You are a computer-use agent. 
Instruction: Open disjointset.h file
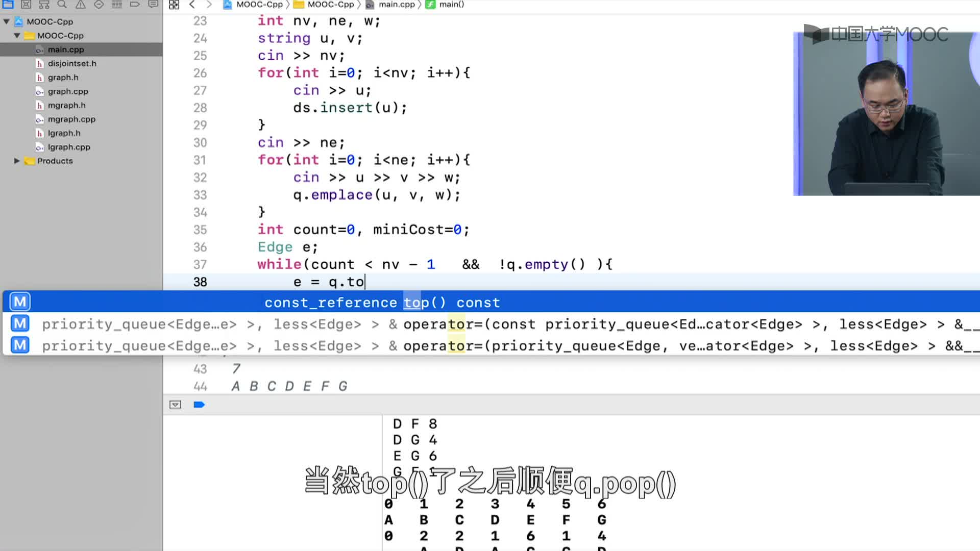pos(72,64)
